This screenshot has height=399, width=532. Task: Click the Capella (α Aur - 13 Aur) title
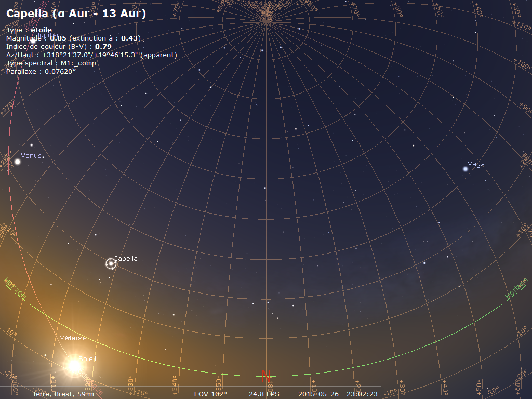76,14
